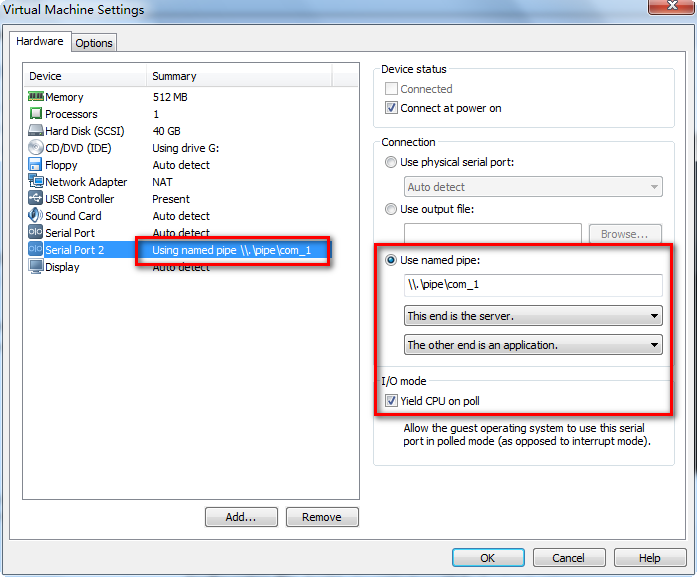Screen dimensions: 697x577
Task: Click the Serial Port 2 icon
Action: 36,249
